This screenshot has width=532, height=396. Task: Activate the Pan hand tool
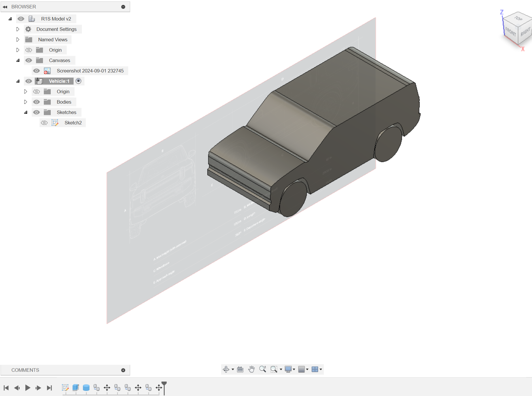click(x=251, y=369)
